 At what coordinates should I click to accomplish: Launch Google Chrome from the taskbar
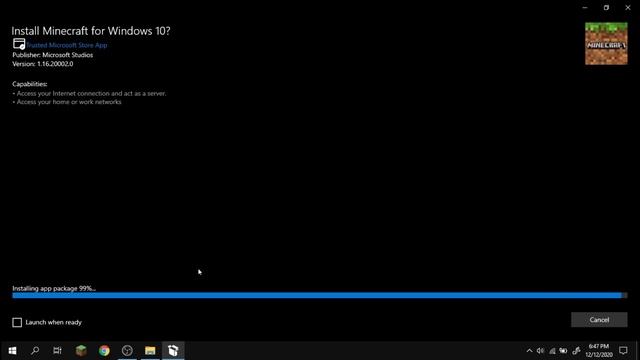(104, 351)
